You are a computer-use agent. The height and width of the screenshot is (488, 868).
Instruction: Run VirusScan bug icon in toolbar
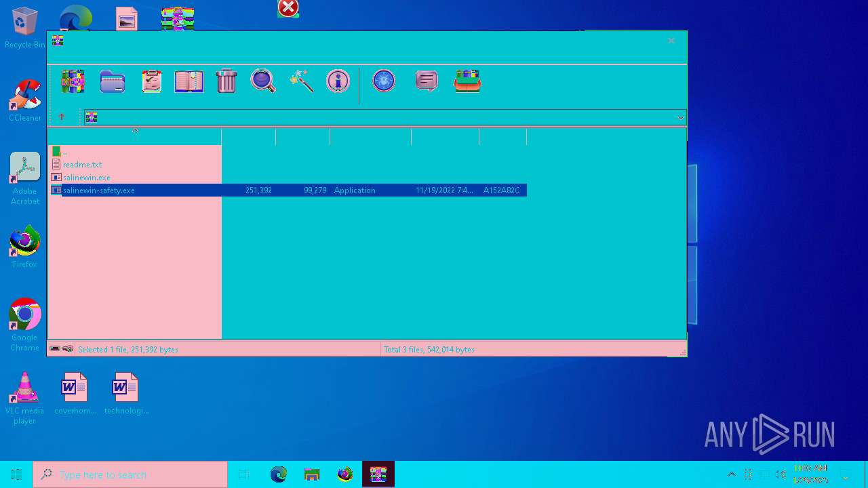(384, 81)
